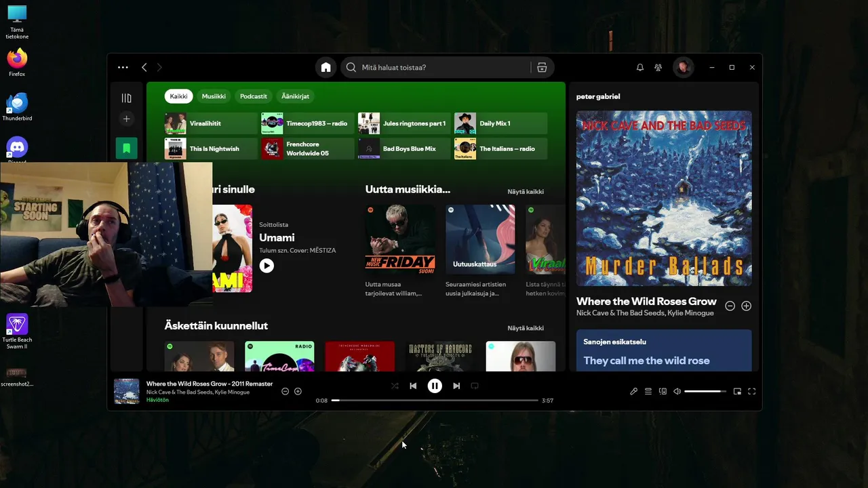Image resolution: width=868 pixels, height=488 pixels.
Task: Seek on the song progress bar
Action: click(x=435, y=401)
